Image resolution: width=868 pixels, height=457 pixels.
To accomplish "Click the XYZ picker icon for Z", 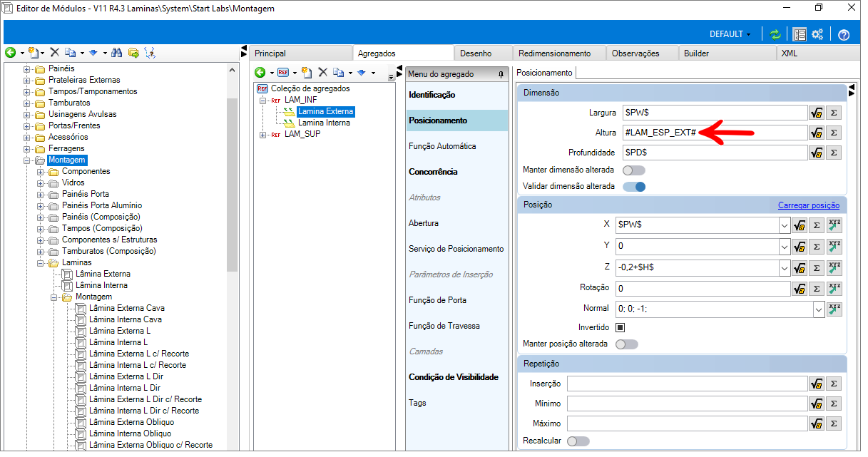I will (835, 267).
